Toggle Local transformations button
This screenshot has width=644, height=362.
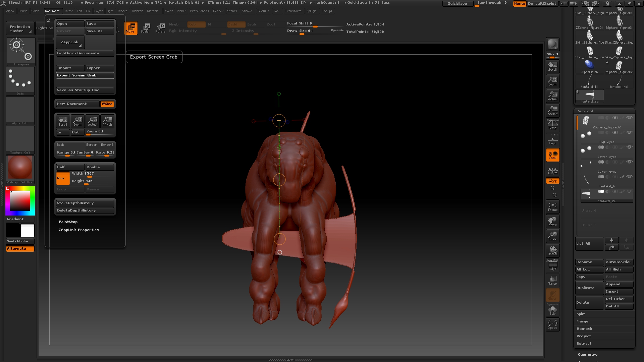coord(552,155)
